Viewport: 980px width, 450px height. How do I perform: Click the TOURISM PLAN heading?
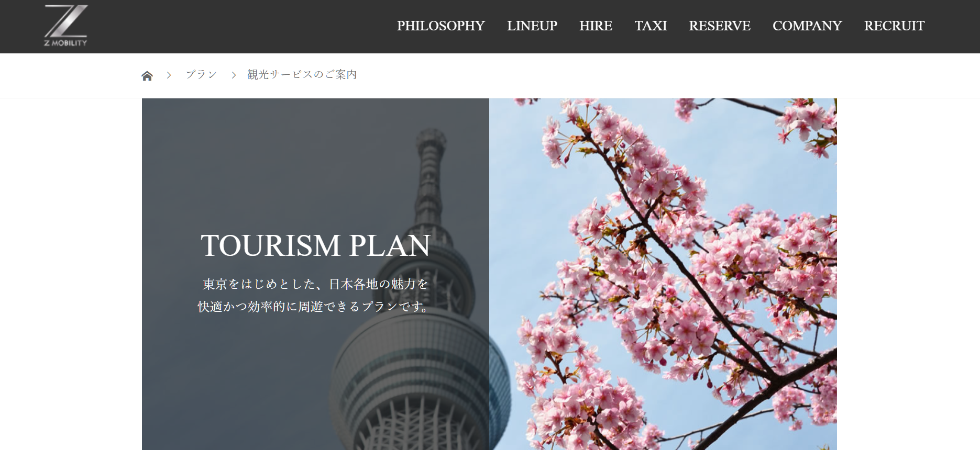315,245
